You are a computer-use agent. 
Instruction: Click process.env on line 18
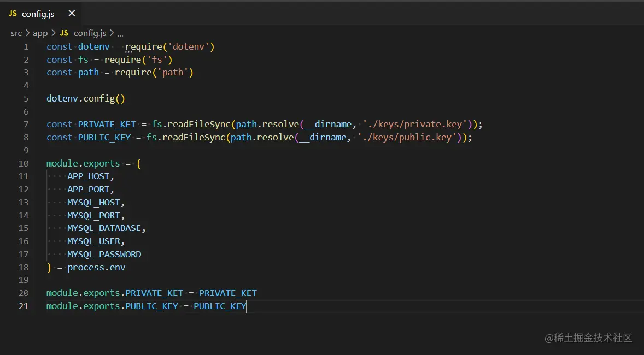96,267
